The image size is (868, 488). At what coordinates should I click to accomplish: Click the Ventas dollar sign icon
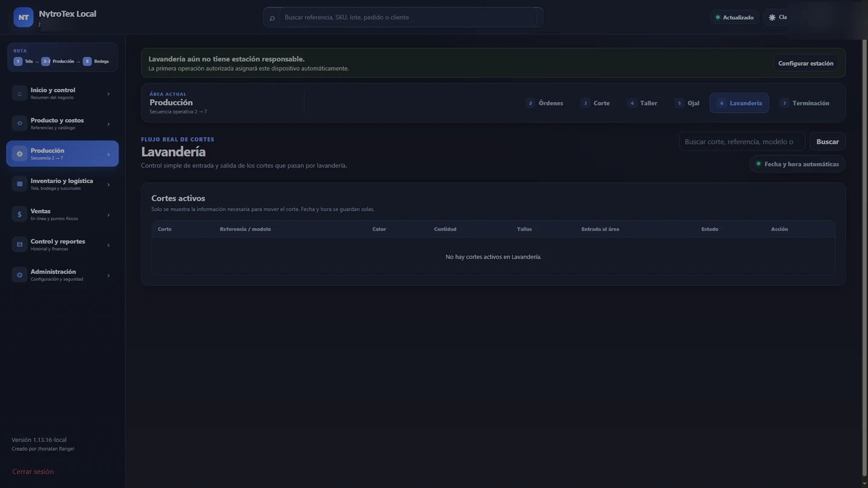[19, 214]
